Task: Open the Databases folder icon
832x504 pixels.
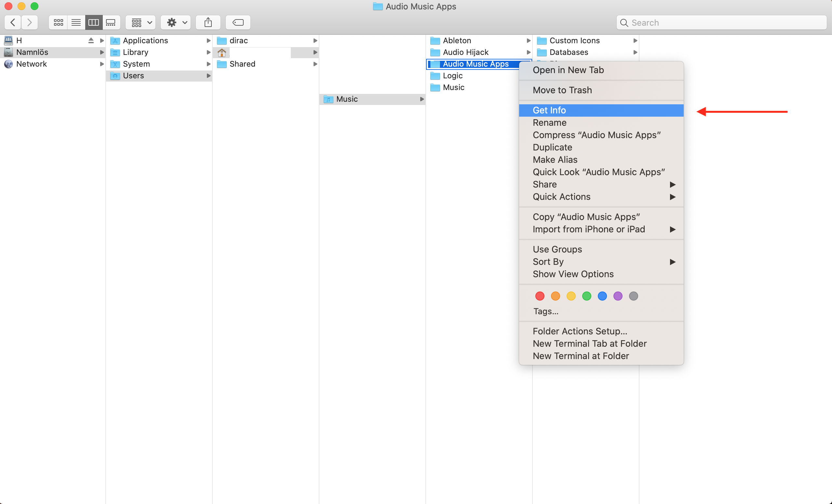Action: pos(542,53)
